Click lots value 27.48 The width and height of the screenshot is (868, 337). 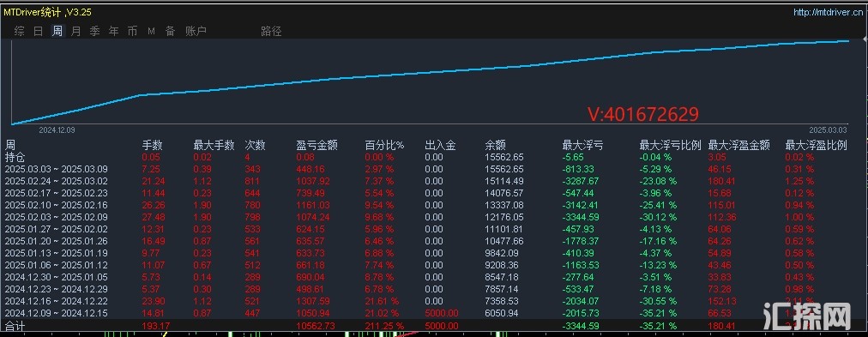point(154,218)
